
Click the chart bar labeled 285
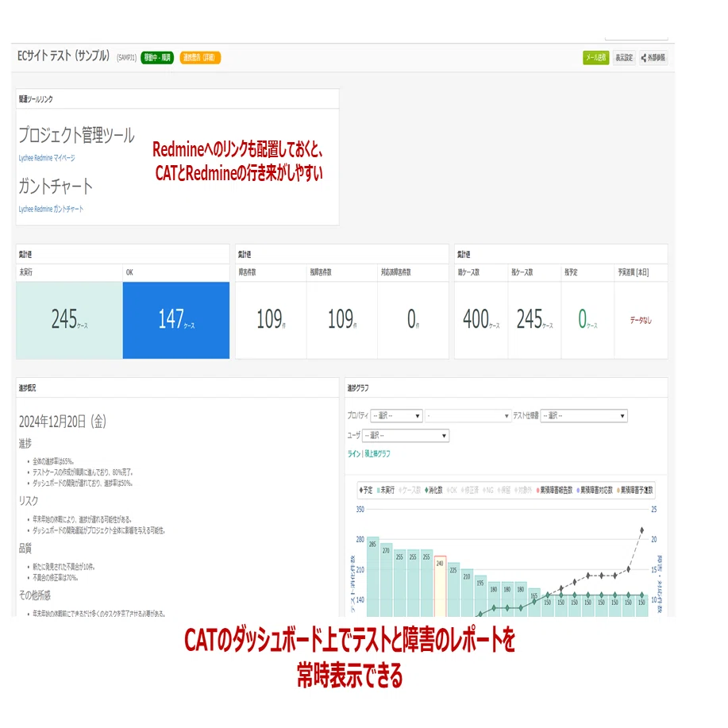[x=373, y=576]
